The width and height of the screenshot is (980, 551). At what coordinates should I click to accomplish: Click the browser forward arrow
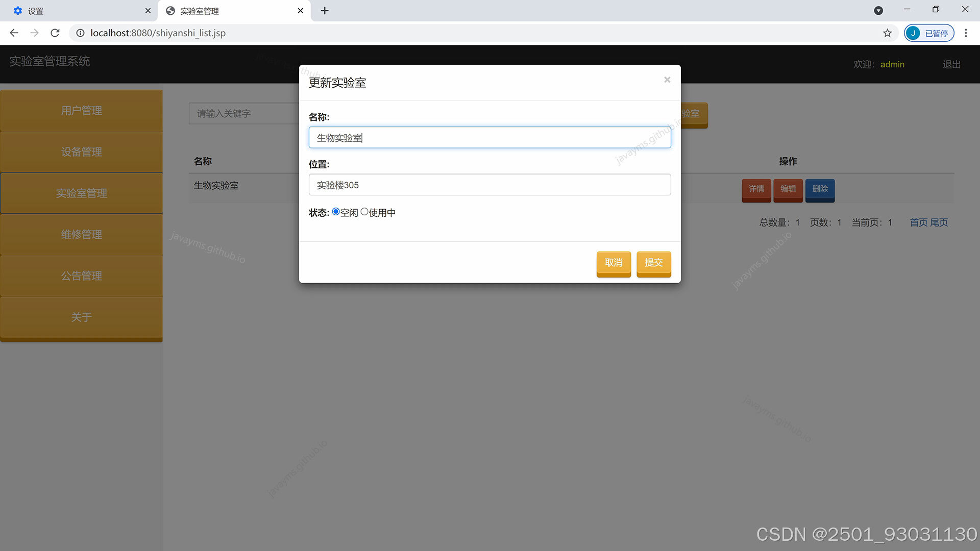pos(34,33)
